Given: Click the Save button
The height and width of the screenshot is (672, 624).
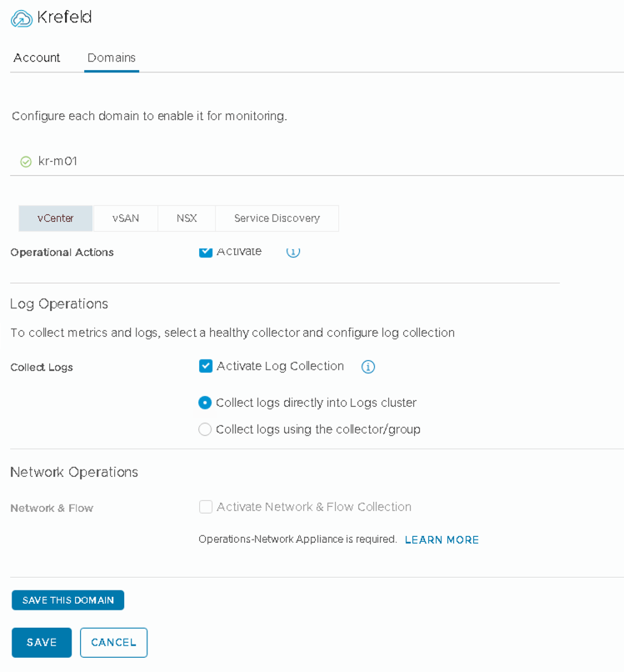Looking at the screenshot, I should (42, 643).
